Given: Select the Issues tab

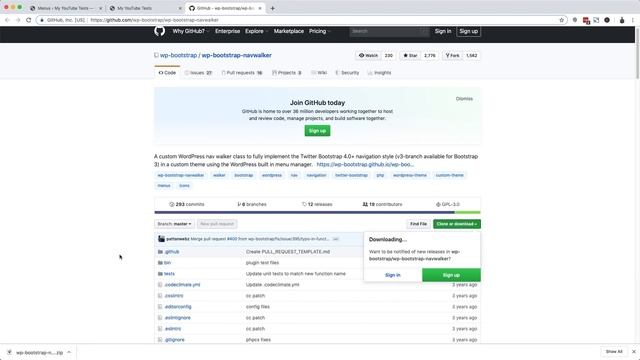Looking at the screenshot, I should tap(198, 73).
